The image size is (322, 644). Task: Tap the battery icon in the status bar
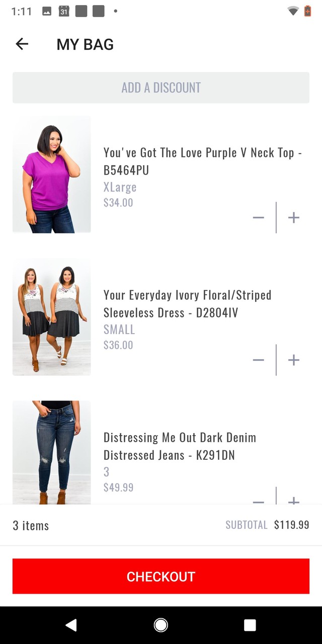point(307,11)
